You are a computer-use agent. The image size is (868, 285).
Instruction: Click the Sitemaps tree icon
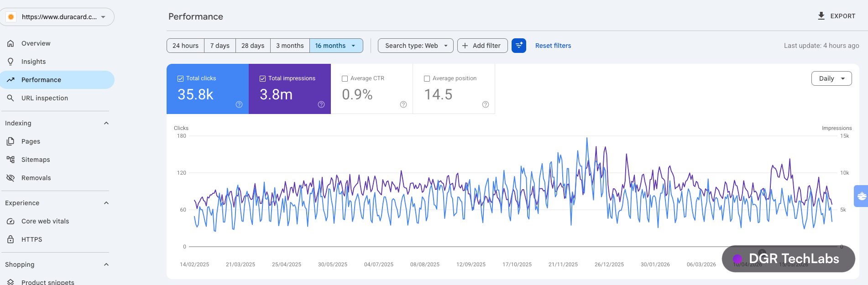(x=10, y=160)
